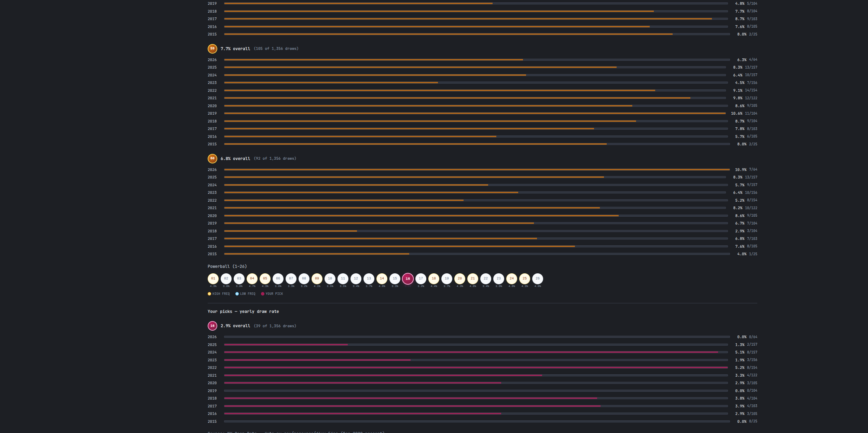Viewport: 868px width, 433px height.
Task: Click the YOUR PICK legend item
Action: [x=272, y=294]
